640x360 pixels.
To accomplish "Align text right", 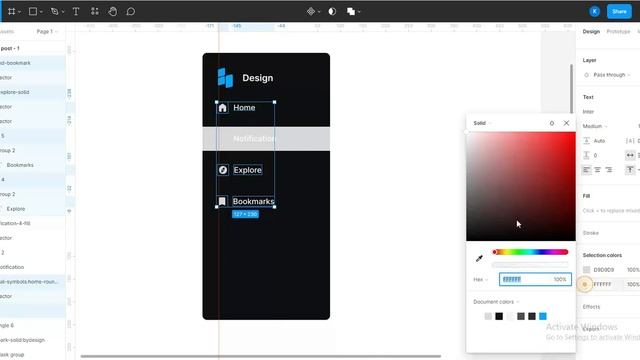I will click(x=609, y=170).
